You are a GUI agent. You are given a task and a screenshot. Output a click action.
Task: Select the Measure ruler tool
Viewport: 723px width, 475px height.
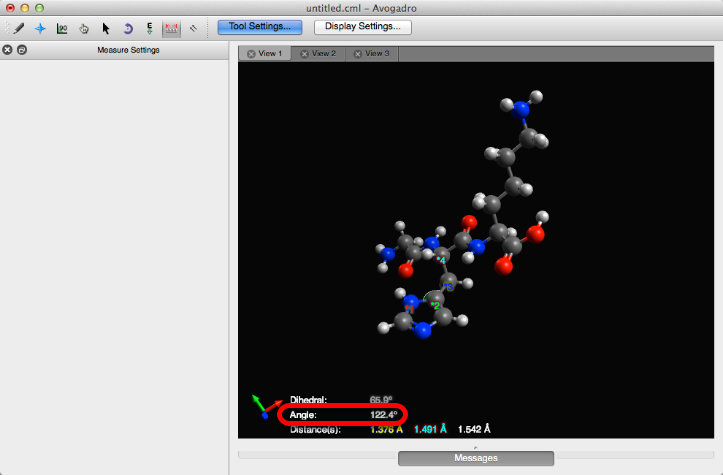click(x=171, y=28)
